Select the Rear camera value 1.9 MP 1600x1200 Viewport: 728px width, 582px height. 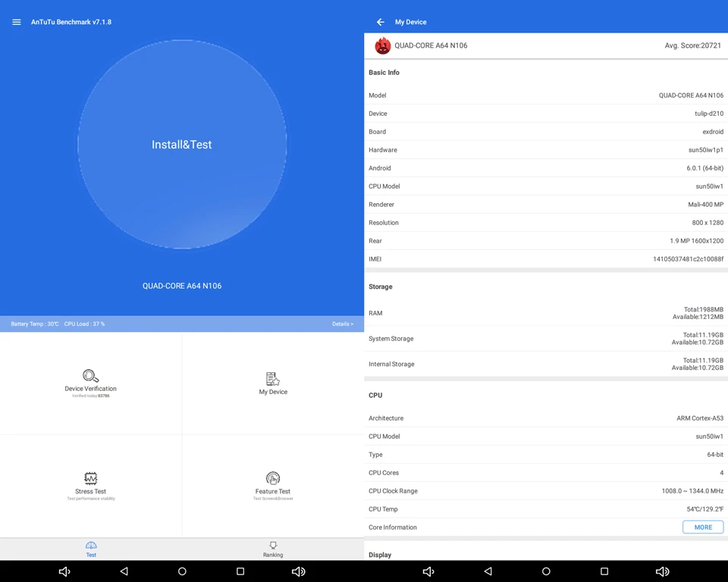(x=696, y=241)
